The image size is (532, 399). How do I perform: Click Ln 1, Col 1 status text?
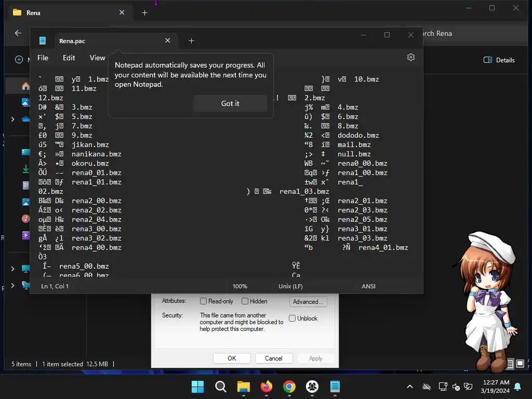(x=55, y=286)
